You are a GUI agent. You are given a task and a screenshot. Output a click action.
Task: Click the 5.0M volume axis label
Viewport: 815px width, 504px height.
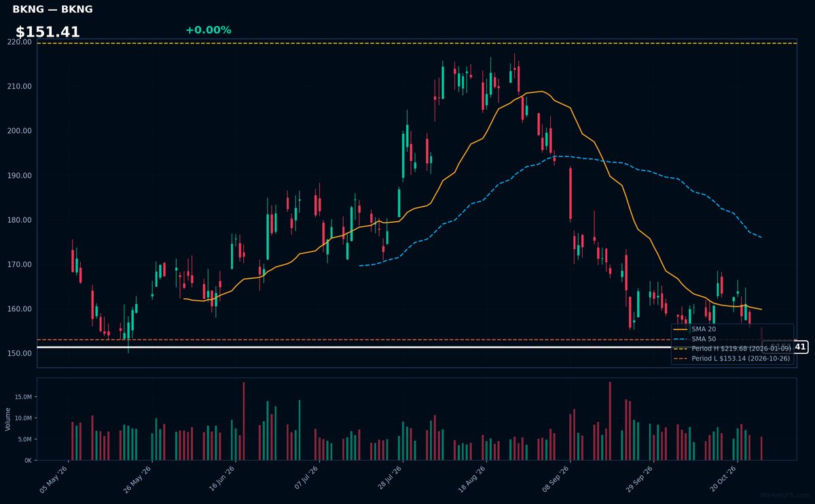24,439
